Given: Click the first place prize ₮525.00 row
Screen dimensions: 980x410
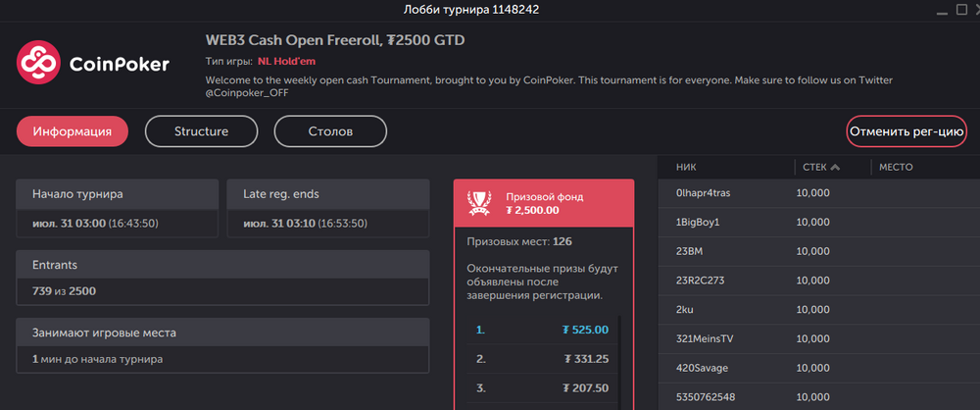Looking at the screenshot, I should [x=542, y=330].
